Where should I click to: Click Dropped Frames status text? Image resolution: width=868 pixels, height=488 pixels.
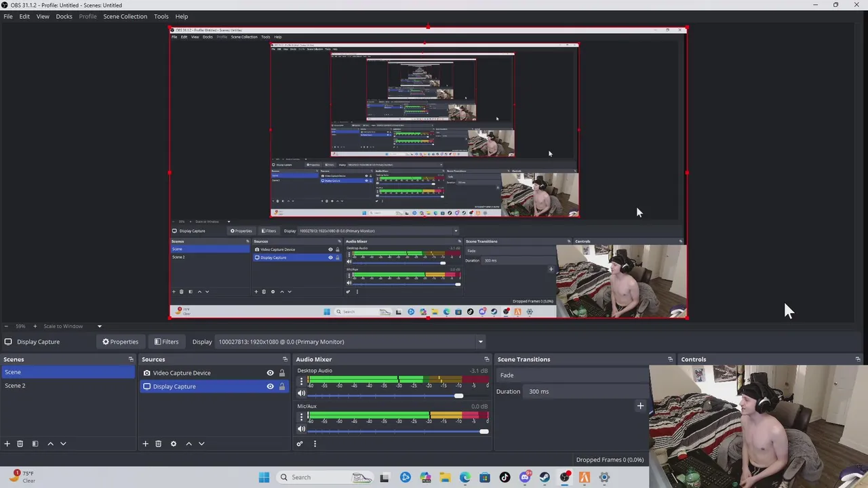[610, 460]
